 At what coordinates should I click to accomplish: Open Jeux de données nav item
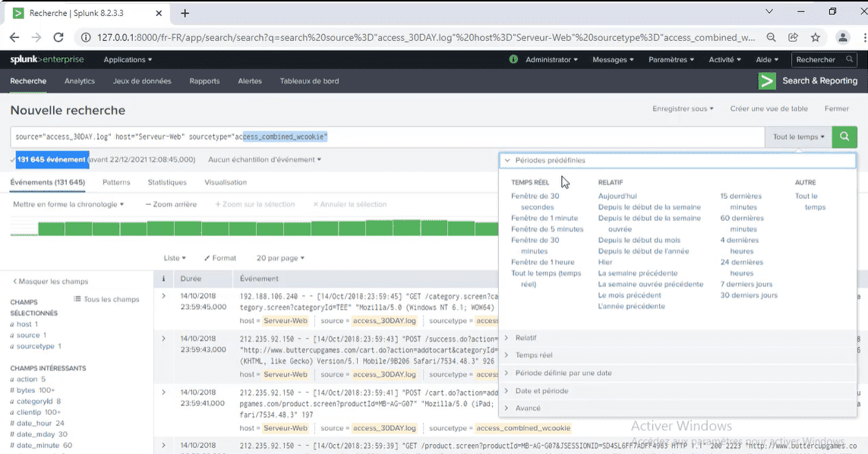[142, 80]
